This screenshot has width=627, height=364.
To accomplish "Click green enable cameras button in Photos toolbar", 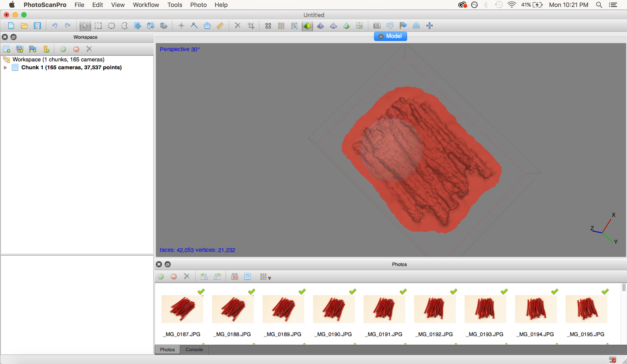I will pyautogui.click(x=161, y=276).
